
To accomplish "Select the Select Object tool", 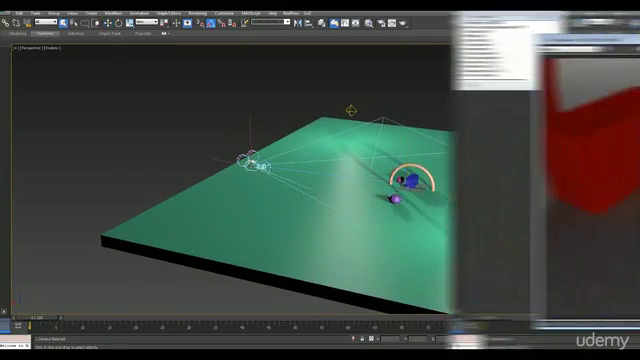I will tap(63, 23).
